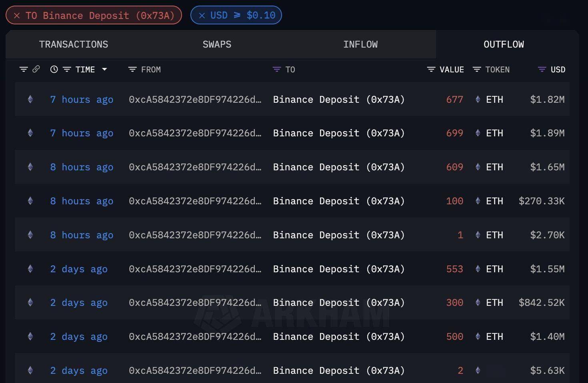Click ETH token icon in 699 ETH row

coord(478,133)
